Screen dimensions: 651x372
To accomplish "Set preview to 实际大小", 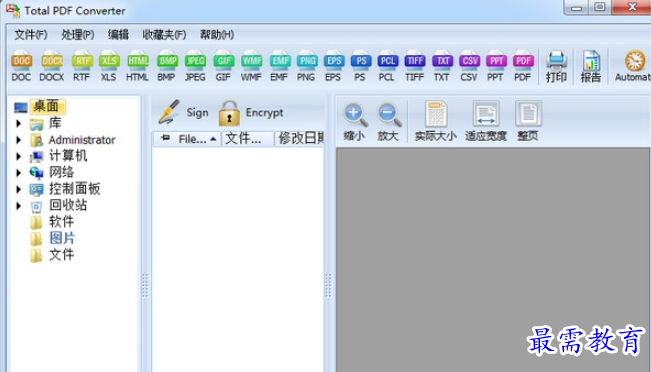I will 436,122.
